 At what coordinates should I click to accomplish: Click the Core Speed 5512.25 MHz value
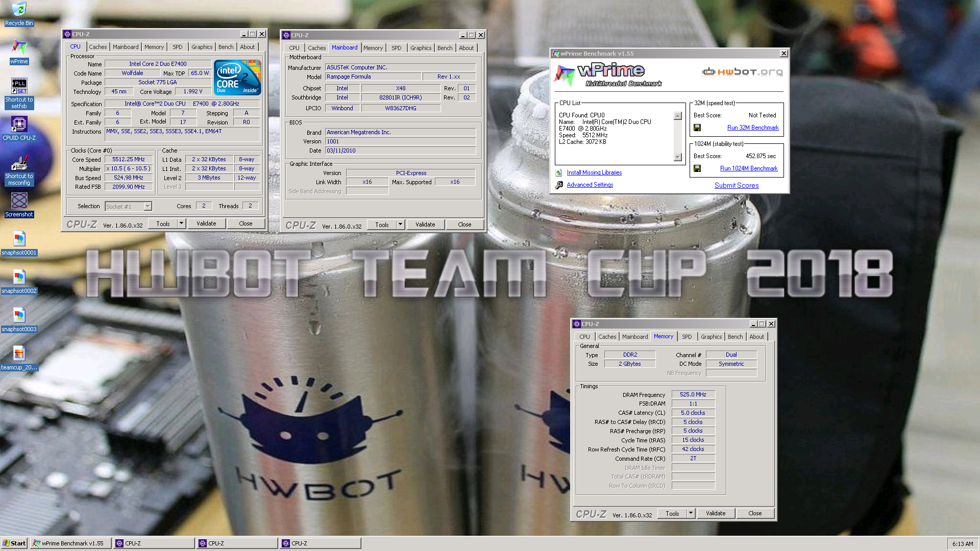coord(129,159)
